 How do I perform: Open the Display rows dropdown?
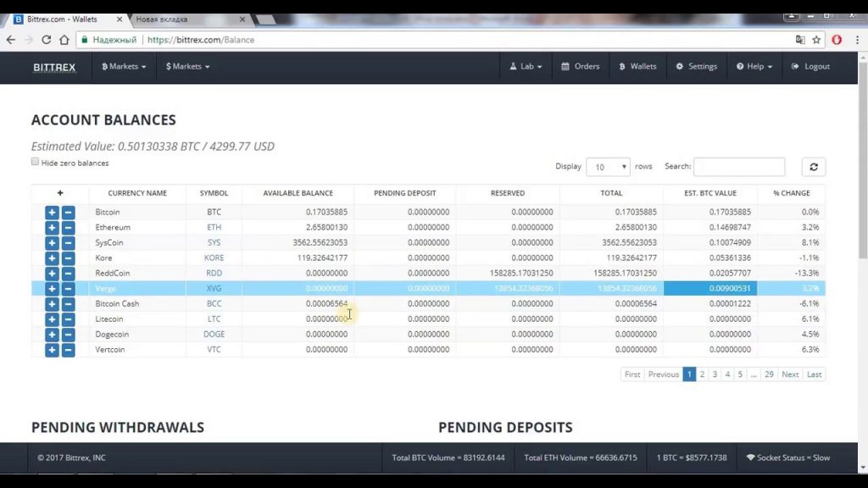[608, 167]
